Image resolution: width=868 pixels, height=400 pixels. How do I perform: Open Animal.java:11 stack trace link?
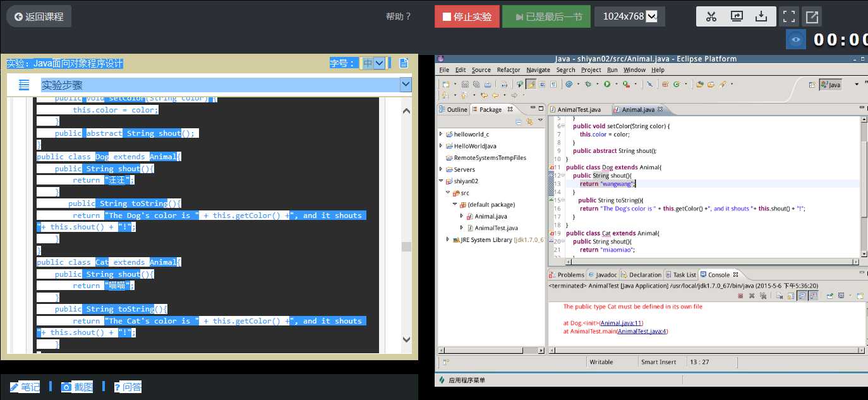621,323
